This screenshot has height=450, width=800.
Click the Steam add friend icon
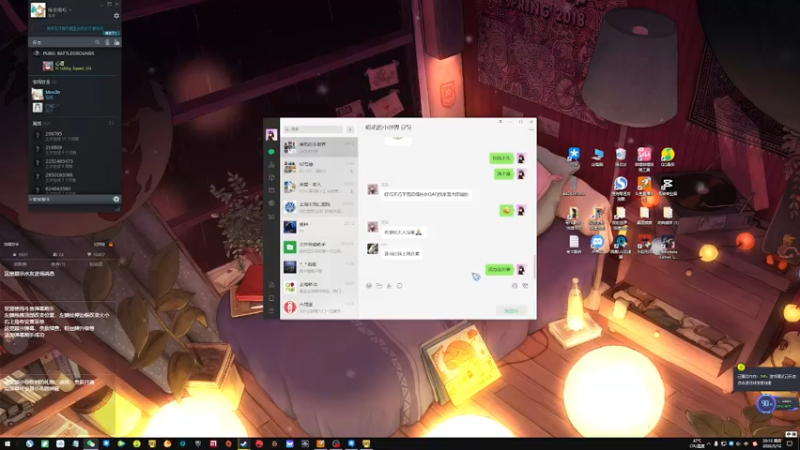click(117, 42)
